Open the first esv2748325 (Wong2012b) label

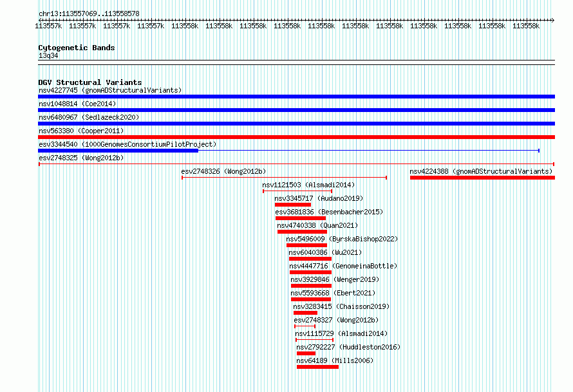point(81,158)
